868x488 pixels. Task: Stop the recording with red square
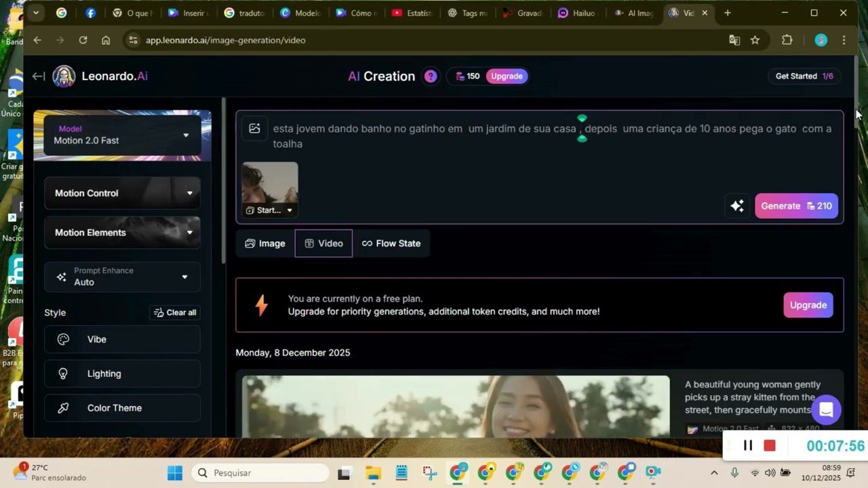click(x=769, y=445)
